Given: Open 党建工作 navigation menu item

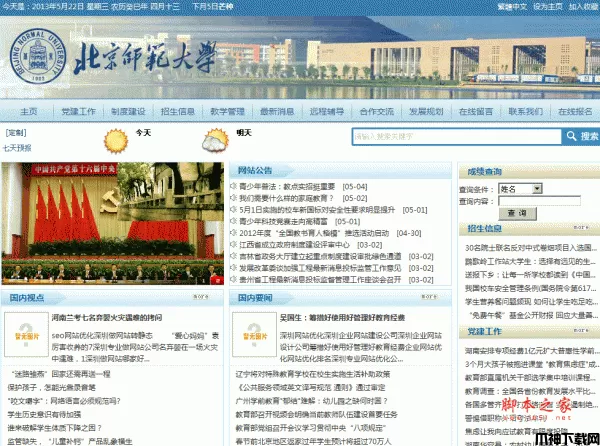Looking at the screenshot, I should tap(78, 111).
